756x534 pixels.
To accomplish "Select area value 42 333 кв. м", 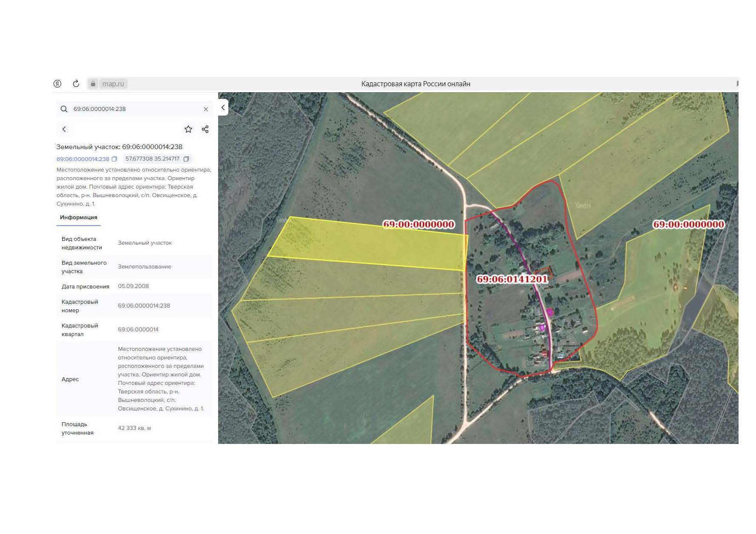I will pos(134,428).
